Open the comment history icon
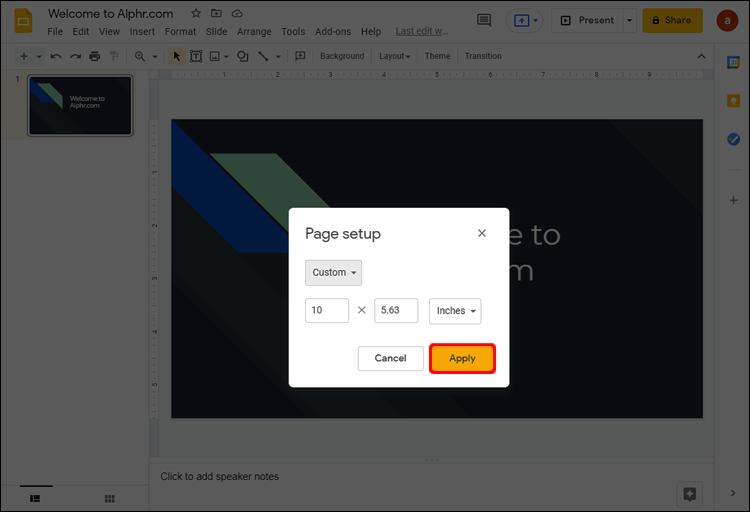Viewport: 750px width, 512px height. tap(484, 20)
